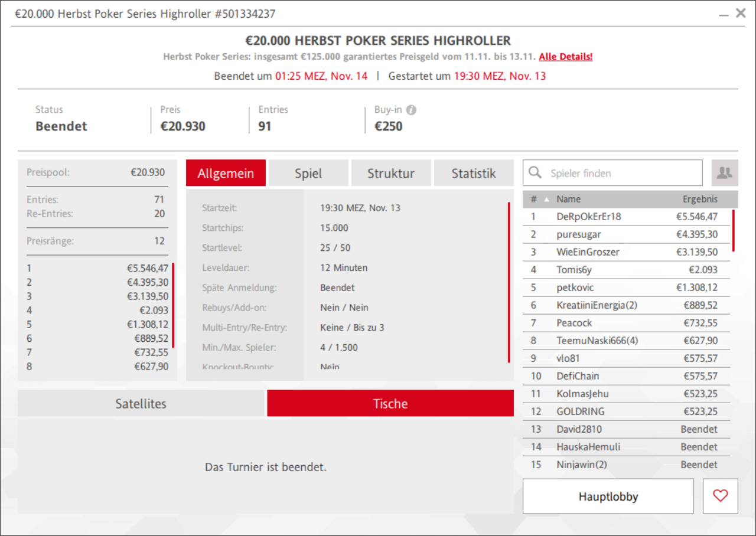Click the friends filter icon button
The width and height of the screenshot is (756, 536).
pyautogui.click(x=725, y=173)
